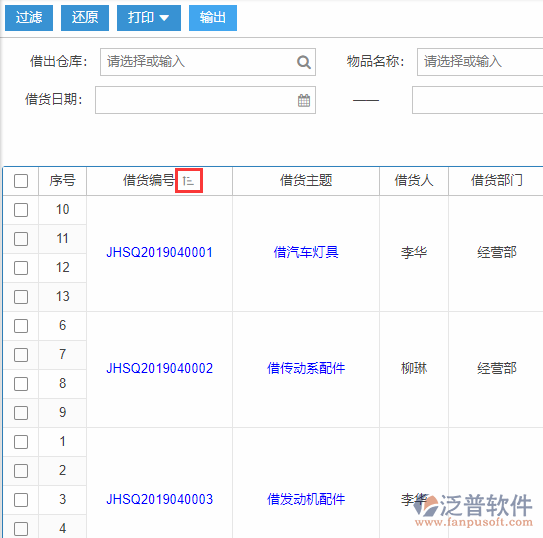The width and height of the screenshot is (543, 538).
Task: Check the checkbox for row 8
Action: click(21, 384)
